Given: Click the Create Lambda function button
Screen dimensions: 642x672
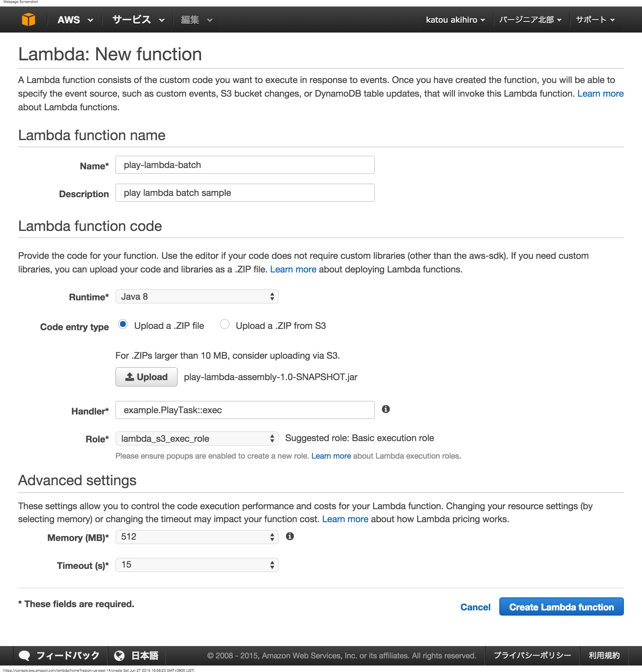Looking at the screenshot, I should (x=561, y=606).
